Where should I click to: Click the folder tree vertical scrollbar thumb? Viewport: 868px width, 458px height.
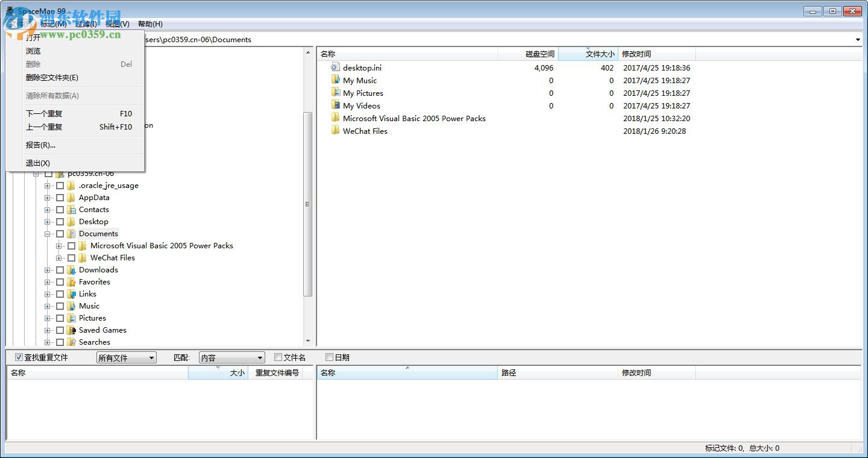[308, 204]
